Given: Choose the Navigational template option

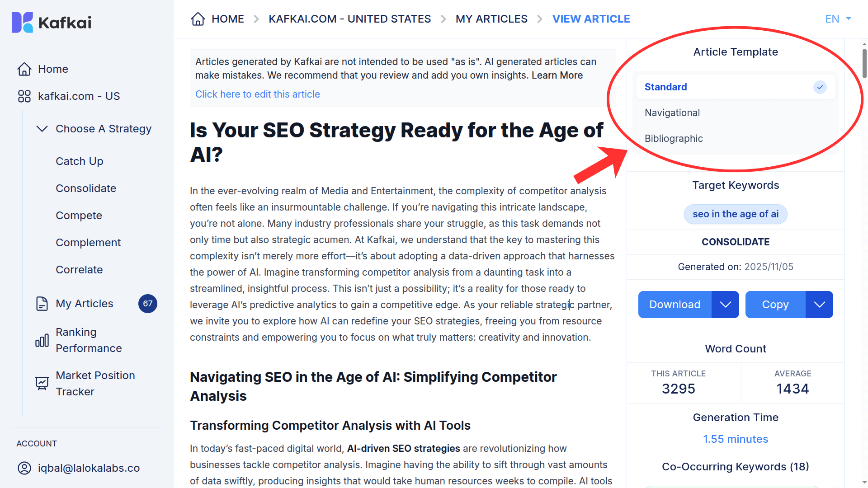Looking at the screenshot, I should coord(672,113).
